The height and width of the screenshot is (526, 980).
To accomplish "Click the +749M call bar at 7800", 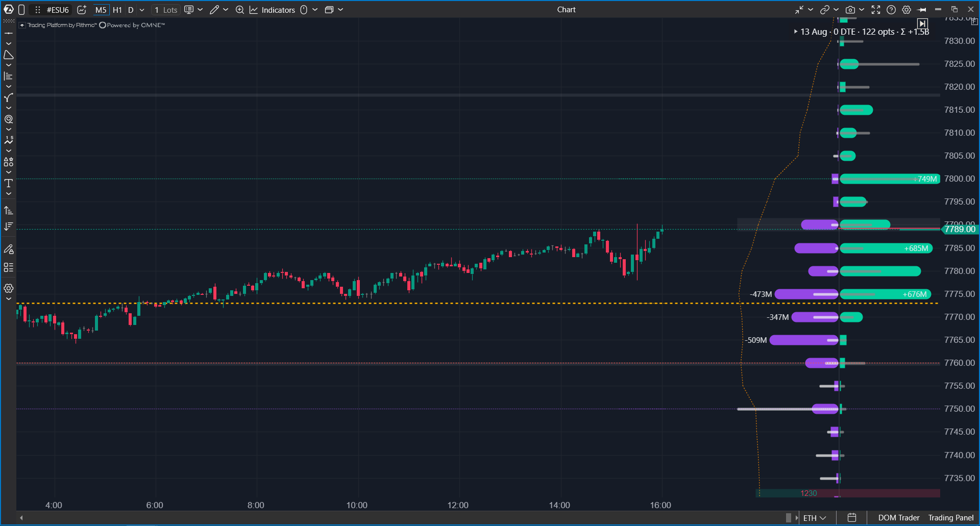I will [x=890, y=179].
